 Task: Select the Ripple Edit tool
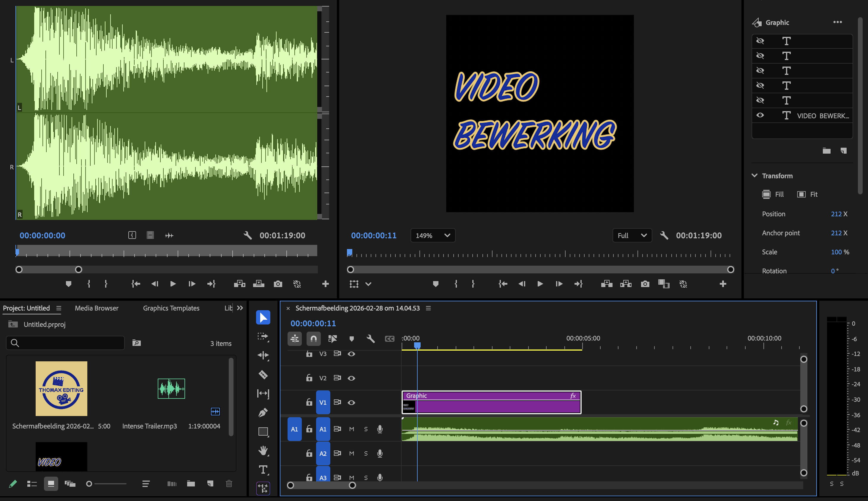[263, 355]
